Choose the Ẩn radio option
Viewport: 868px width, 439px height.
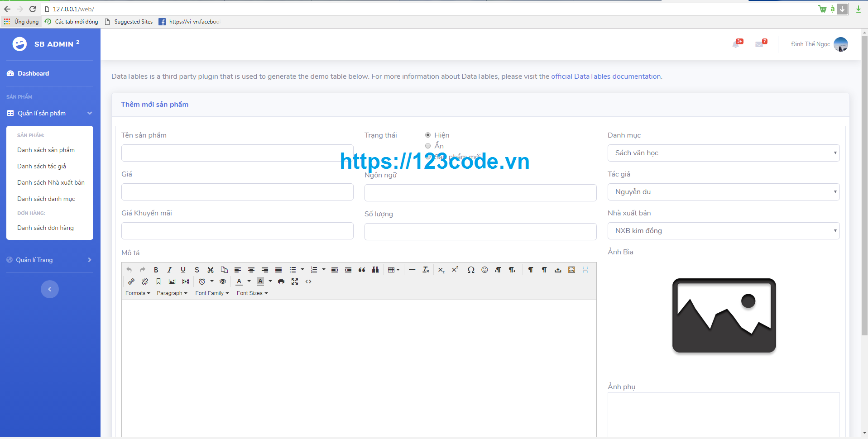pos(427,146)
